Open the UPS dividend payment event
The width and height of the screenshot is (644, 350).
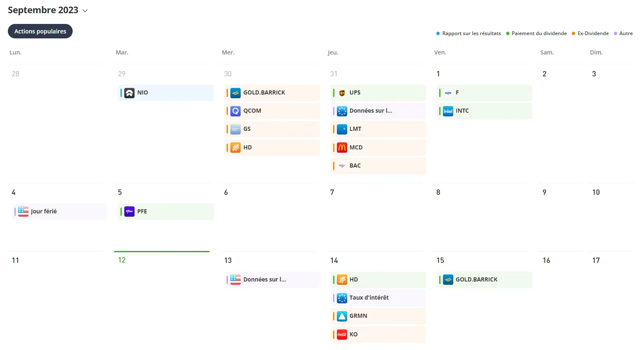tap(378, 93)
